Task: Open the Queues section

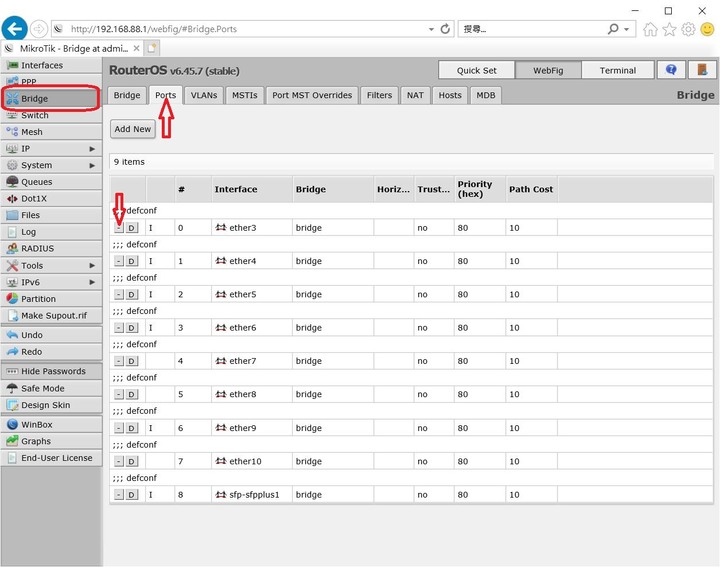Action: click(51, 182)
